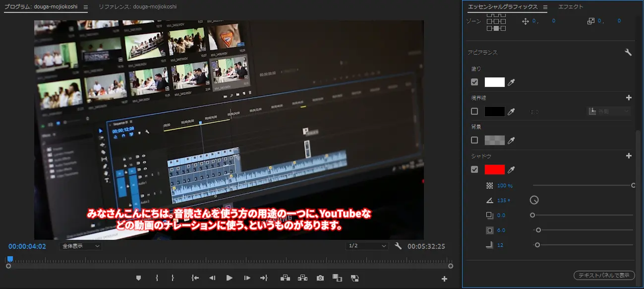Export the current frame with the camera icon
This screenshot has height=289, width=644.
[x=320, y=278]
